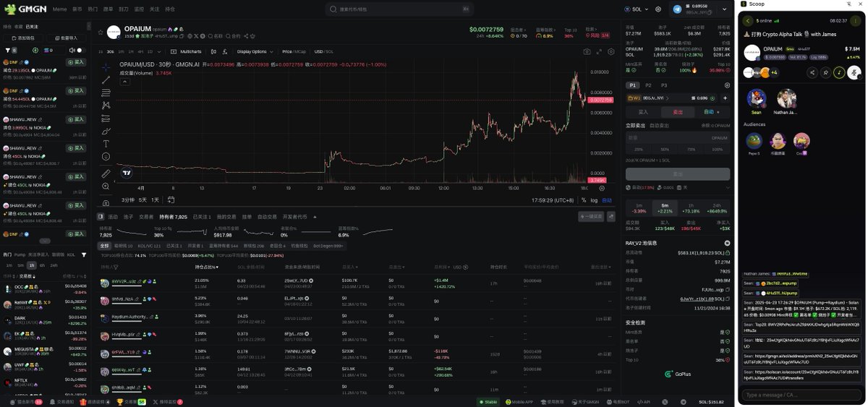Viewport: 868px width, 407px height.
Task: Open chart settings gear
Action: pyautogui.click(x=611, y=52)
